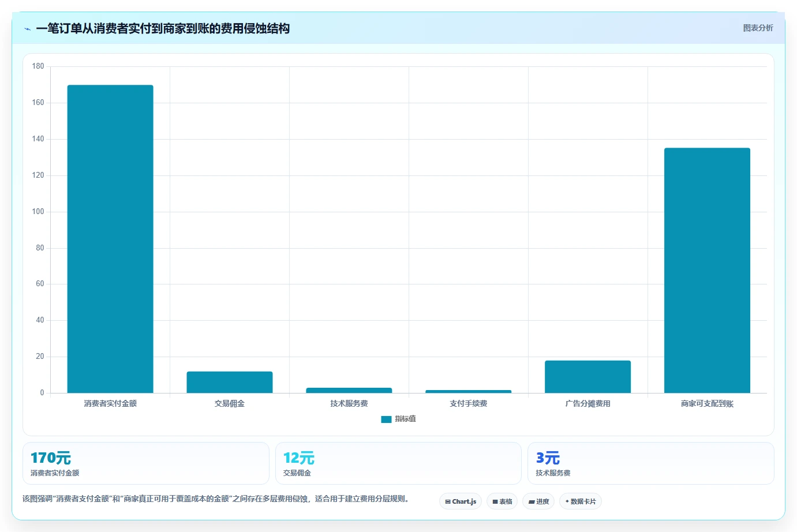
Task: Click the 广告分摊费用 bar
Action: pos(588,377)
